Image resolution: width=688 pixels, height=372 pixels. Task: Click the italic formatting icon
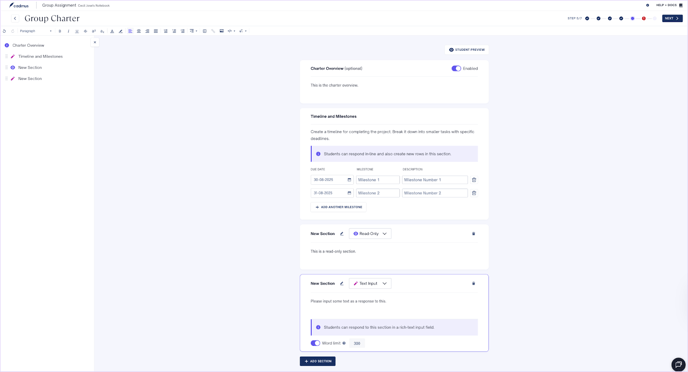[x=68, y=31]
